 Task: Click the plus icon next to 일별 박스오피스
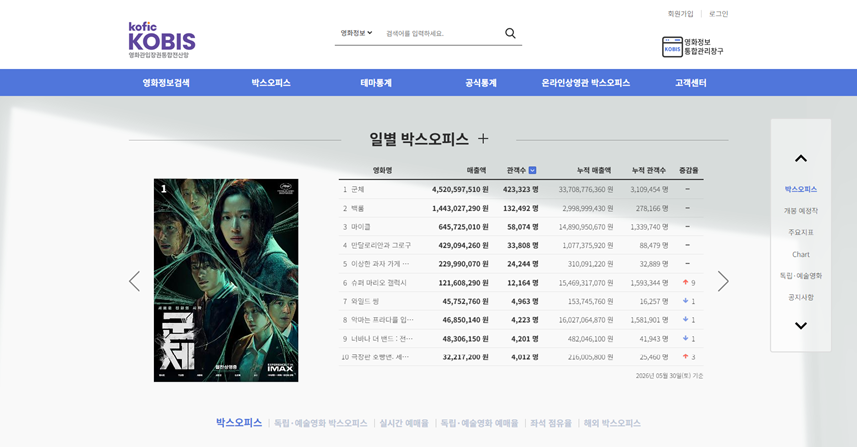pos(483,139)
